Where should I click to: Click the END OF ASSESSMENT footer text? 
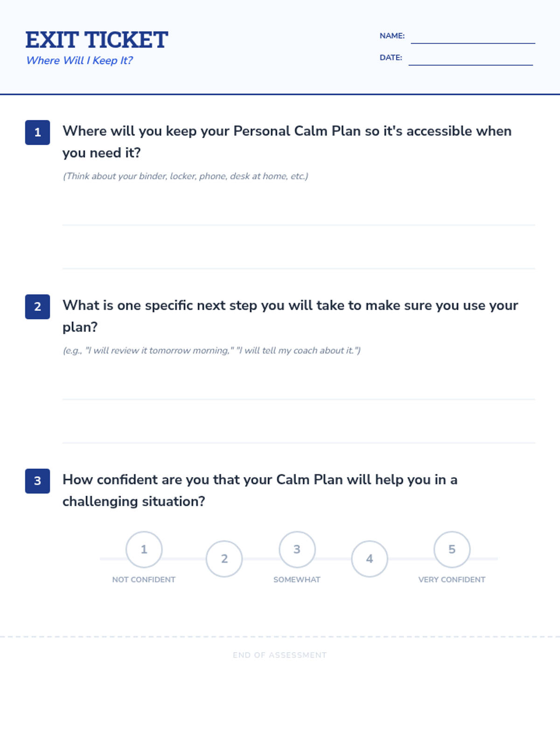pos(280,655)
